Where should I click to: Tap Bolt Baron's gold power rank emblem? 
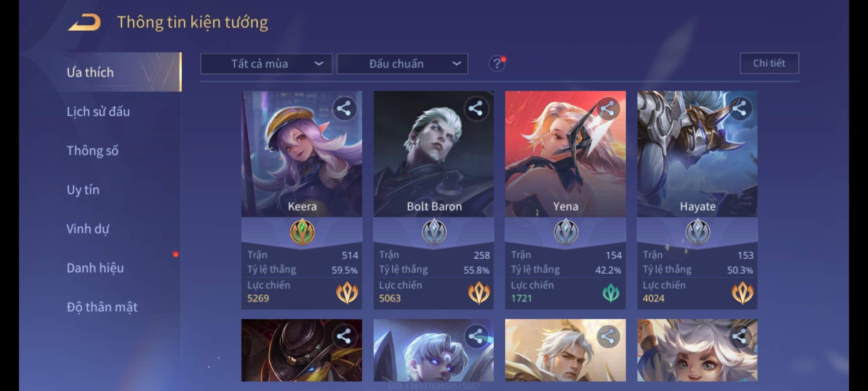pyautogui.click(x=479, y=293)
